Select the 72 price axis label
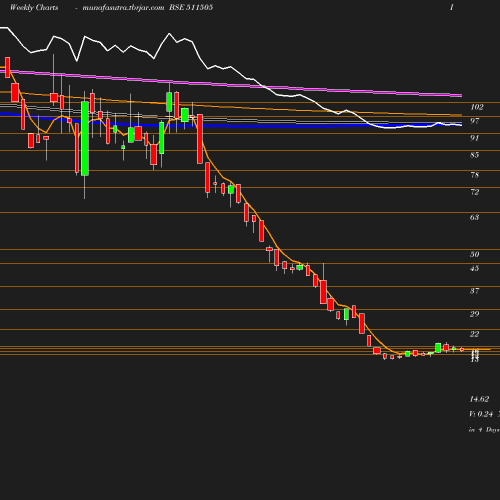This screenshot has height=500, width=500. [474, 192]
